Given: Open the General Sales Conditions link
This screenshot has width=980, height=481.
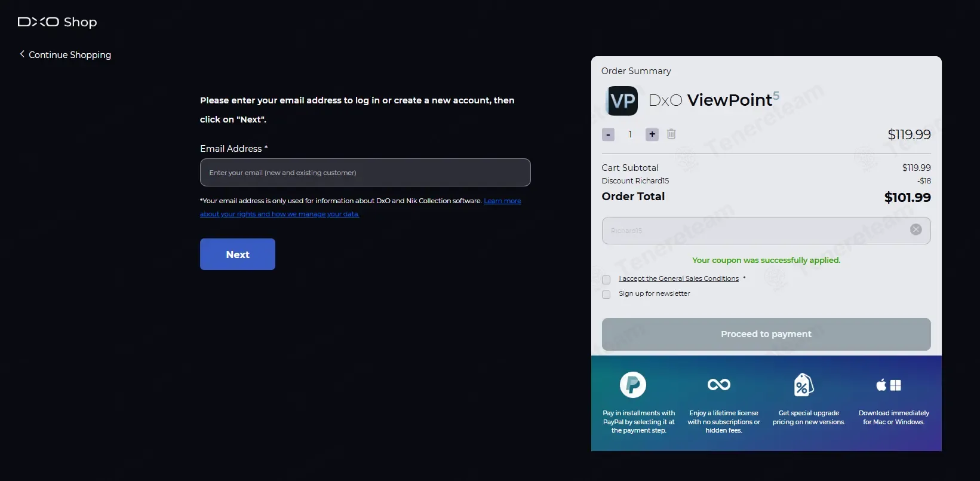Looking at the screenshot, I should 678,278.
